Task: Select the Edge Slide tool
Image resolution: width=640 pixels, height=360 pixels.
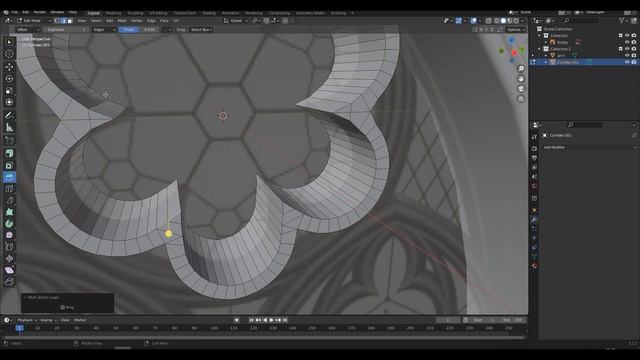Action: pyautogui.click(x=9, y=247)
